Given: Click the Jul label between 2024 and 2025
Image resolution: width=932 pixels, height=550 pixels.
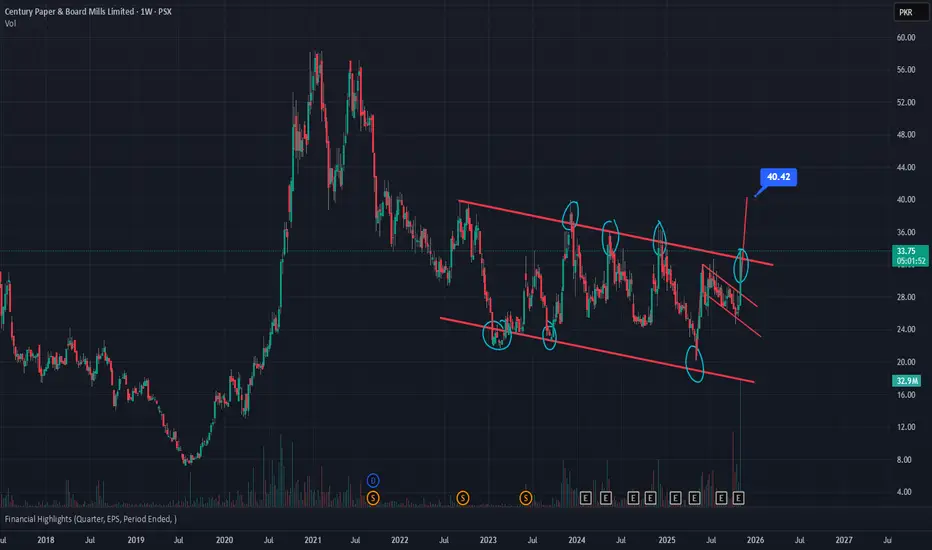Looking at the screenshot, I should click(x=621, y=540).
